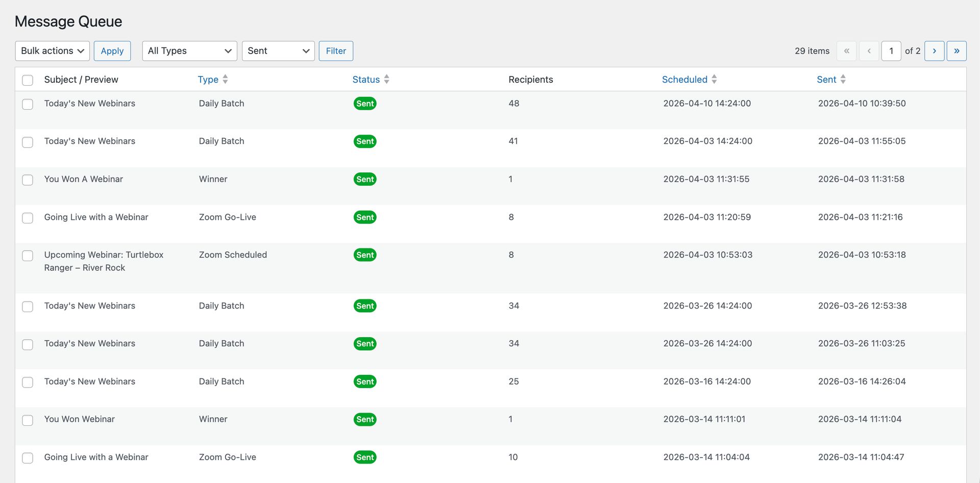Image resolution: width=980 pixels, height=483 pixels.
Task: Click the 29 items count label
Action: tap(812, 51)
